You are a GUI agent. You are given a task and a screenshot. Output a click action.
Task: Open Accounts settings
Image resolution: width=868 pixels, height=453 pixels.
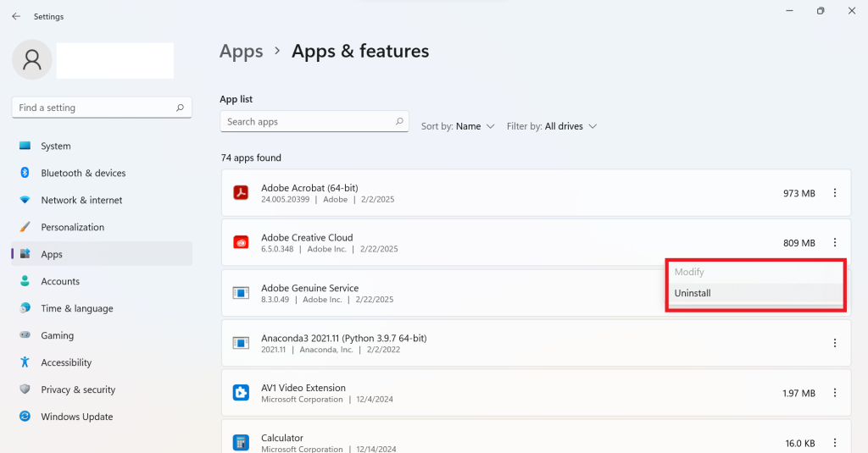(x=102, y=281)
